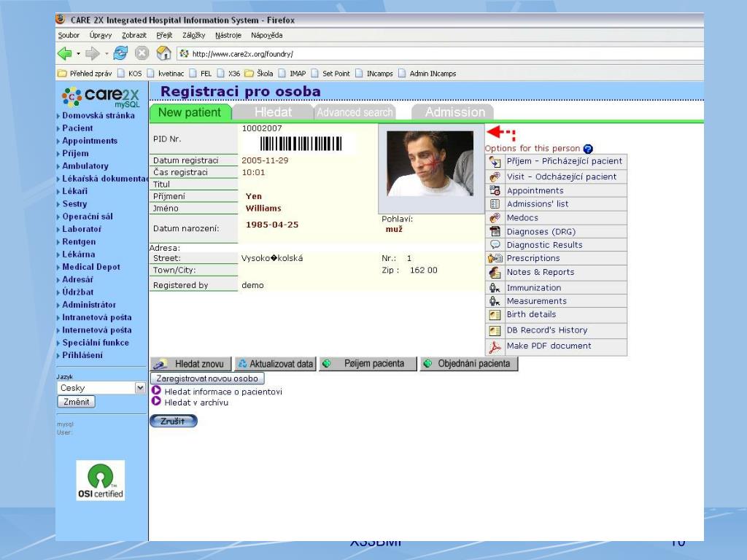Click the Příjem pacienta button
Viewport: 747px width, 560px height.
click(368, 364)
